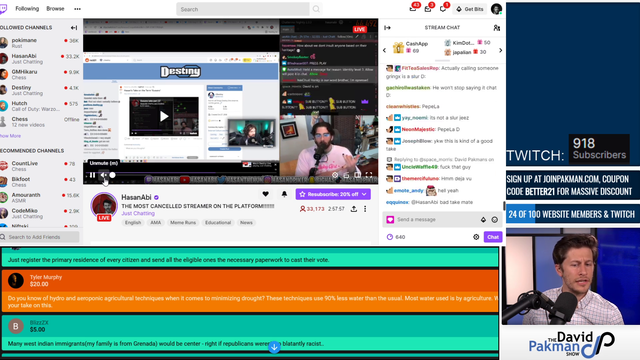Screen dimensions: 640x360
Task: Open Bikfoot recommended channel
Action: click(x=40, y=182)
